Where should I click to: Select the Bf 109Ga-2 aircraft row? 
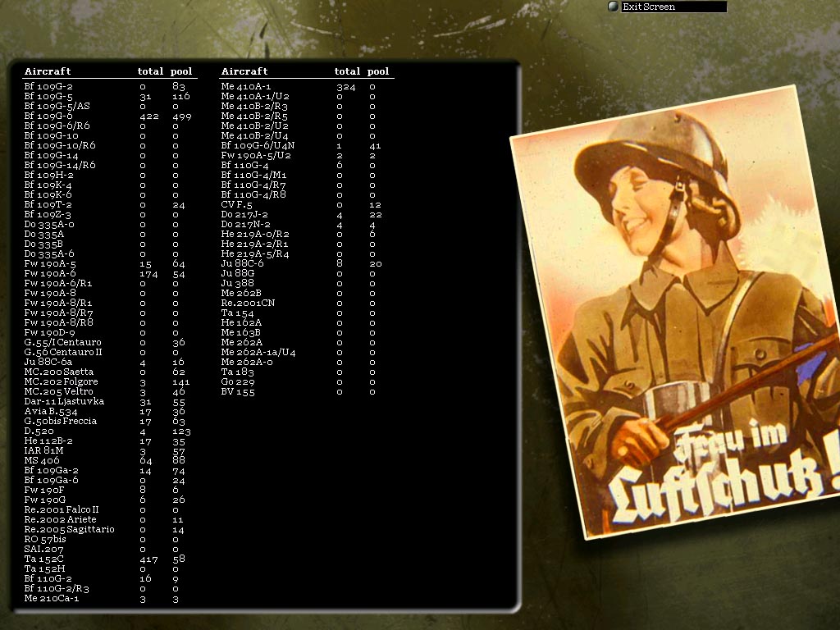click(x=109, y=470)
